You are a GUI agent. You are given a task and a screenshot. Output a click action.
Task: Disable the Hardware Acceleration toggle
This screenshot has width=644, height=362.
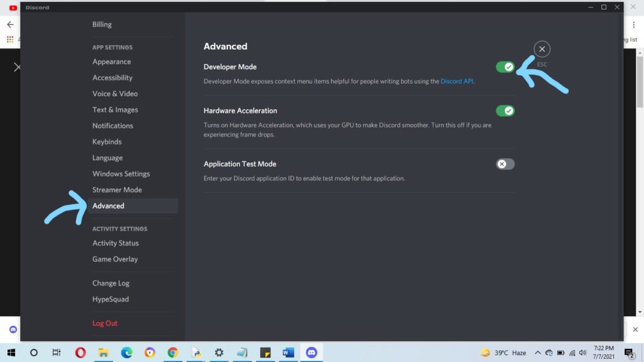click(x=505, y=111)
